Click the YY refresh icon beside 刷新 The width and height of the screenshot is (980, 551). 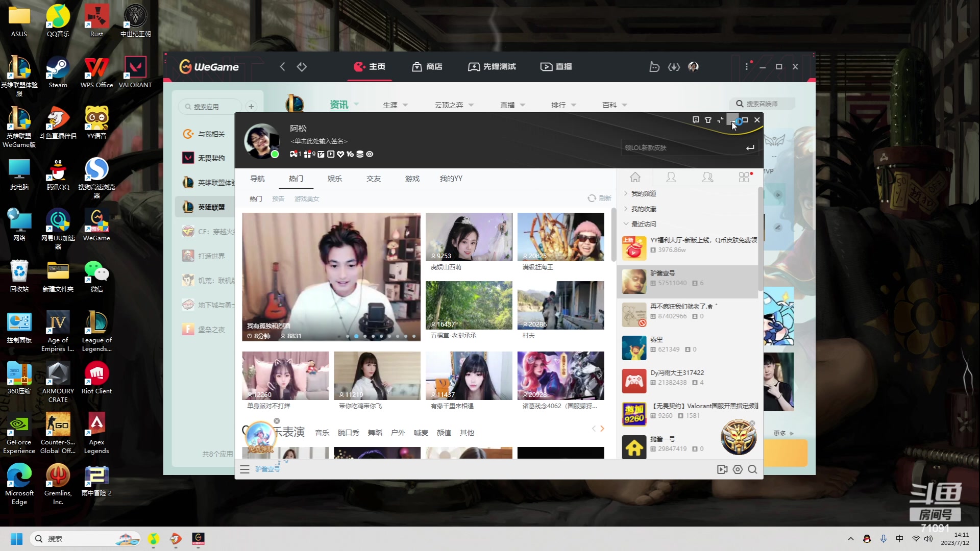pyautogui.click(x=592, y=198)
